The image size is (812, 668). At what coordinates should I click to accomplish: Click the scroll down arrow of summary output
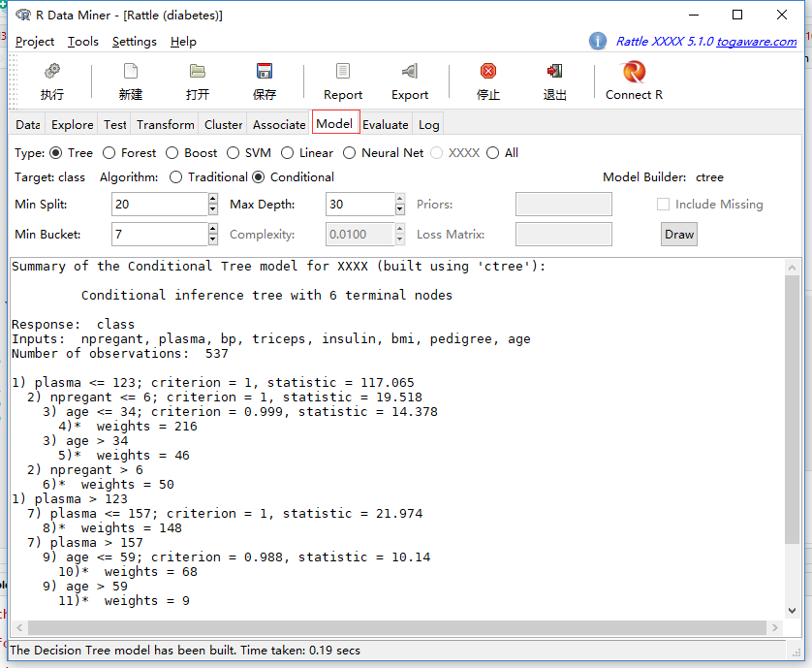792,611
